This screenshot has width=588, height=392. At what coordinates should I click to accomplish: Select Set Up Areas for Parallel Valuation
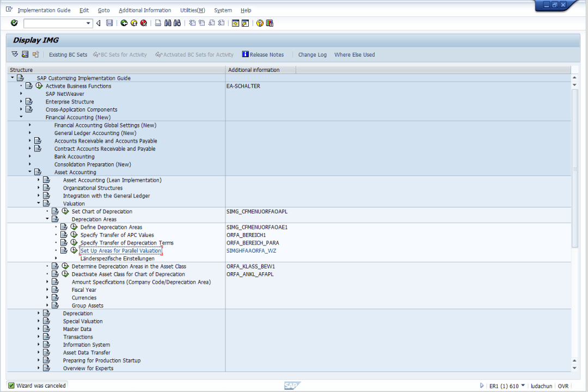tap(121, 251)
